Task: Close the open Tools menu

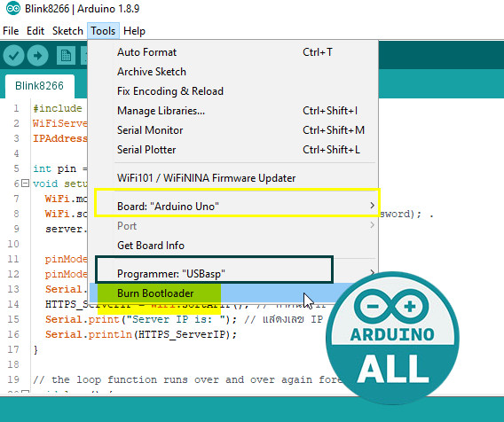Action: [103, 31]
